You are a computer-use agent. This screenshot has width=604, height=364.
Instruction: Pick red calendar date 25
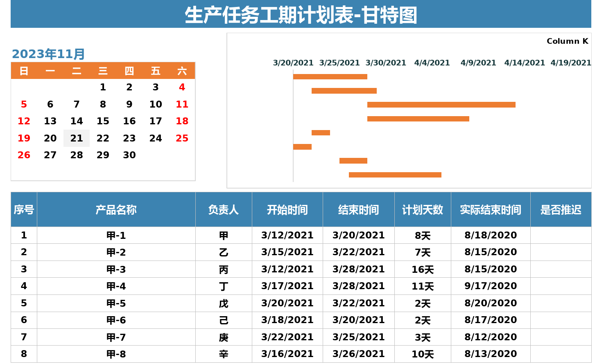(182, 138)
